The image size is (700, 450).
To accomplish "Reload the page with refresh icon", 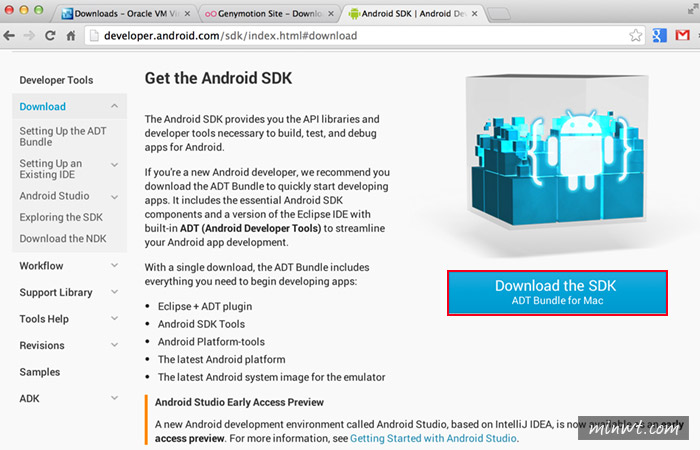I will tap(50, 36).
